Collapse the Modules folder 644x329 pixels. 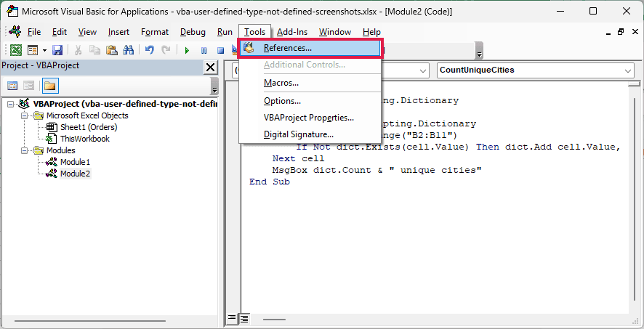tap(24, 150)
